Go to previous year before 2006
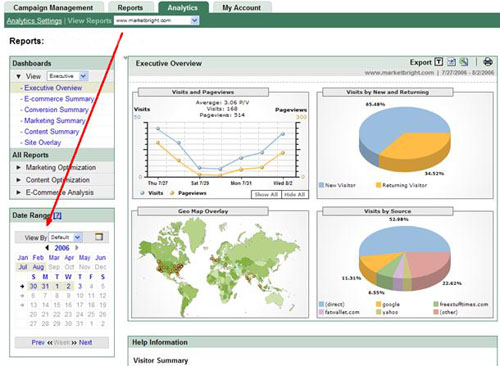The height and width of the screenshot is (366, 500). tap(47, 248)
